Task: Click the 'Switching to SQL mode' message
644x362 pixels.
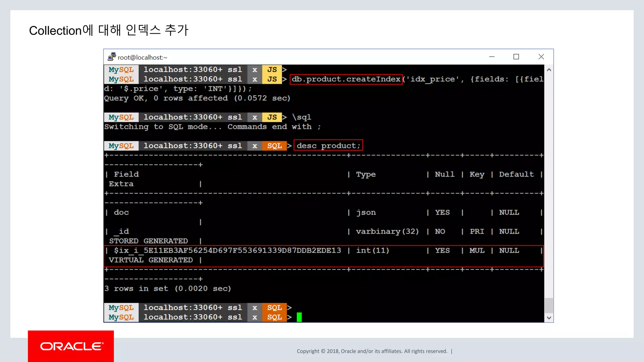Action: 212,127
